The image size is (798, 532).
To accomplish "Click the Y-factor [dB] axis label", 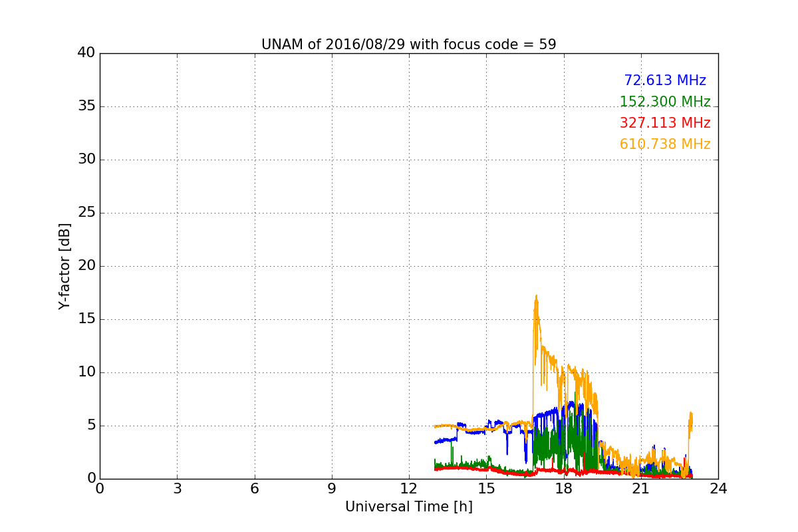I will pos(65,266).
